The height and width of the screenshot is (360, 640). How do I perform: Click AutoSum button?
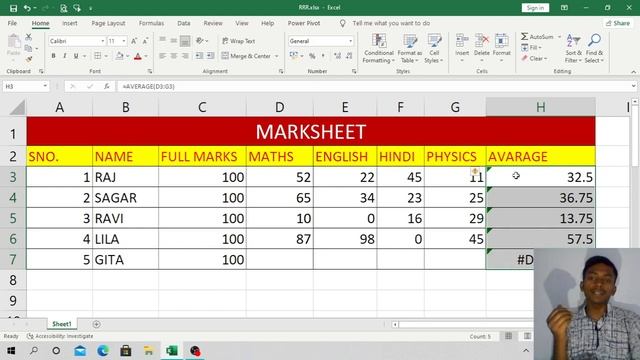538,37
